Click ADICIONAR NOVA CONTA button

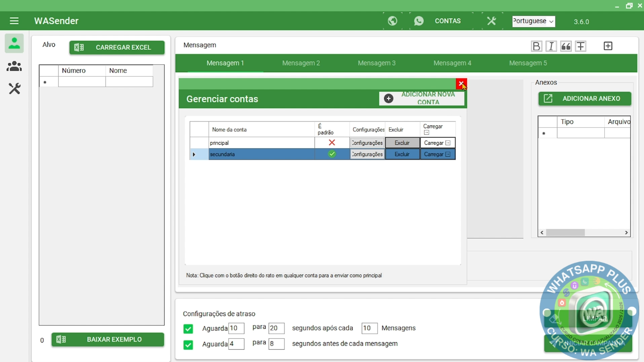pos(422,98)
